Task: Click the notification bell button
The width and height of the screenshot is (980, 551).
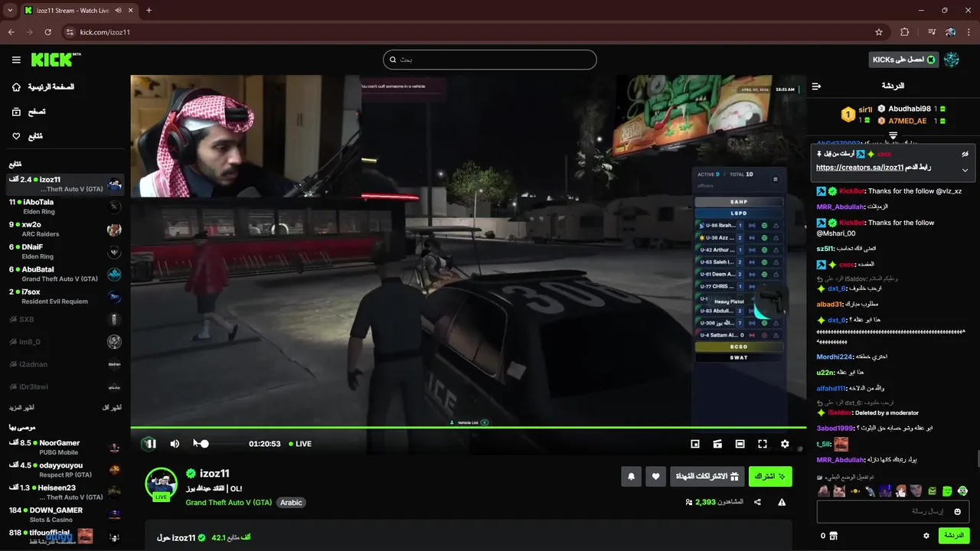Action: tap(631, 477)
